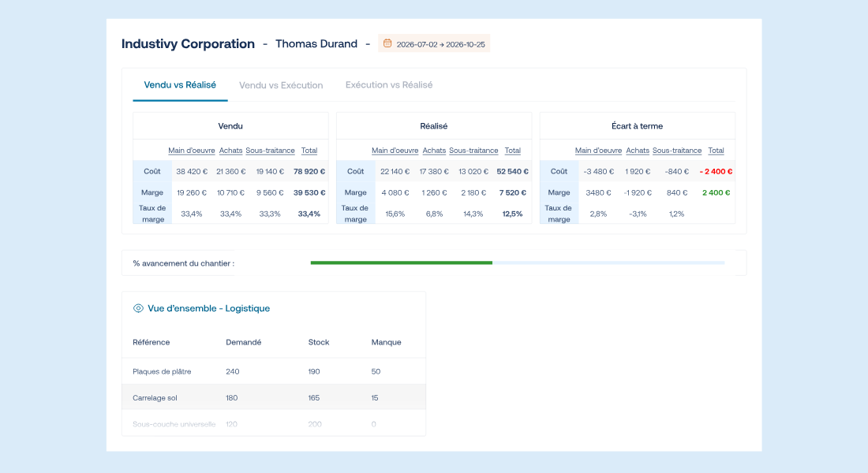Click the eye icon near Vue d'ensemble
This screenshot has height=473, width=868.
point(138,309)
